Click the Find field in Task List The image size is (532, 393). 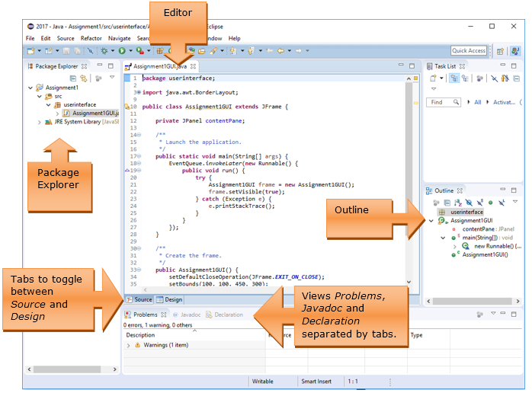(x=443, y=102)
